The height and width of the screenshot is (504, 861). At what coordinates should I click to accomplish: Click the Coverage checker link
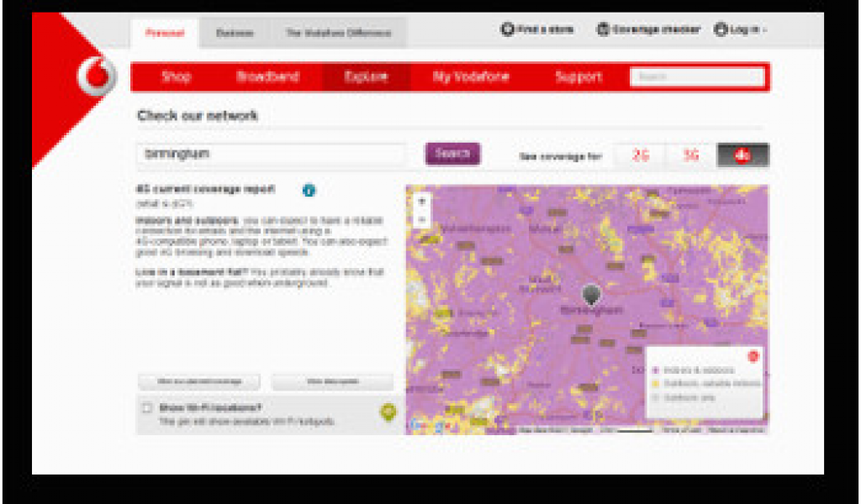[x=656, y=29]
